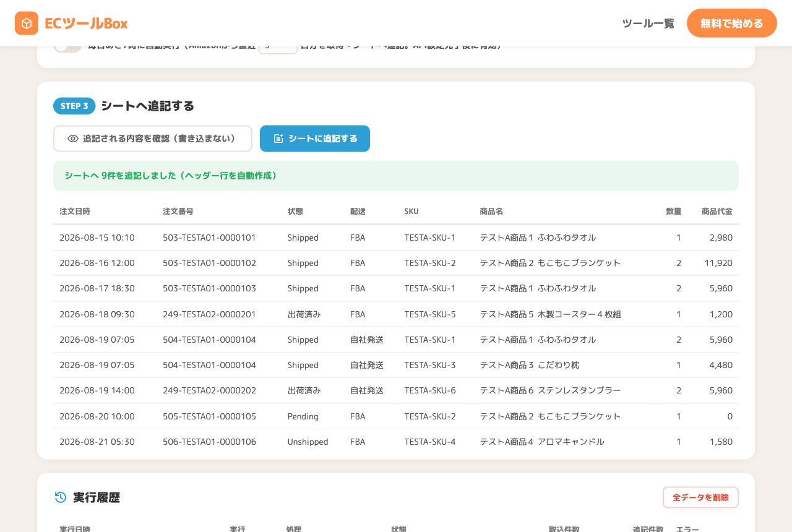The height and width of the screenshot is (532, 792).
Task: Click the 数量 column header
Action: tap(674, 212)
